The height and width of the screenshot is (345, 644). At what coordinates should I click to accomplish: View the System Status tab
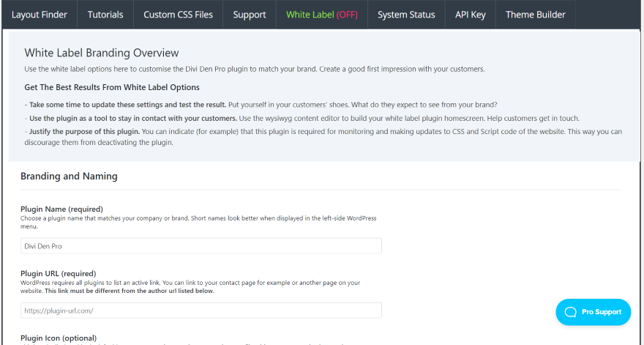pyautogui.click(x=406, y=15)
